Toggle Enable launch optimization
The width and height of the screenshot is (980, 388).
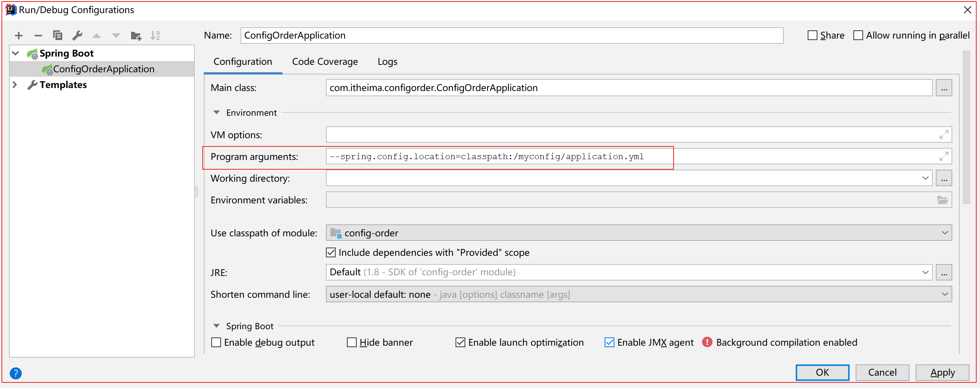(460, 342)
